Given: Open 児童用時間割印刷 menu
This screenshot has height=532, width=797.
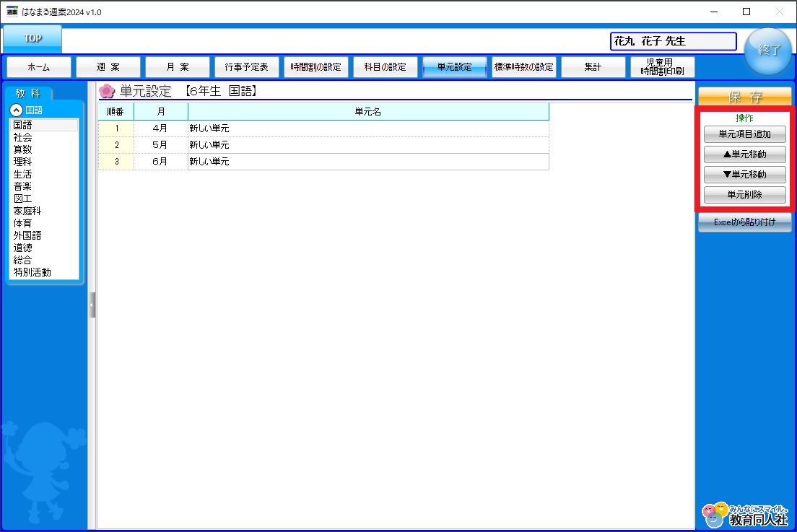Looking at the screenshot, I should click(x=662, y=67).
